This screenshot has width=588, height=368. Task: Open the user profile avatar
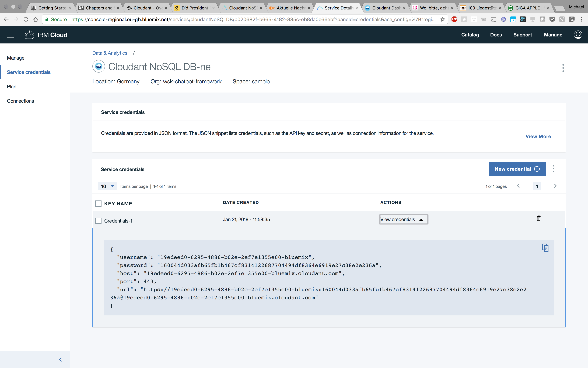[x=578, y=35]
